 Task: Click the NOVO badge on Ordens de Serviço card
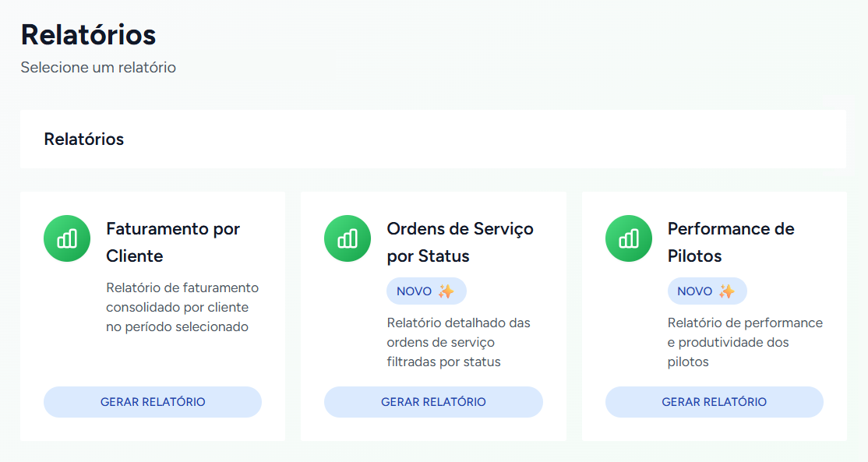pyautogui.click(x=426, y=290)
